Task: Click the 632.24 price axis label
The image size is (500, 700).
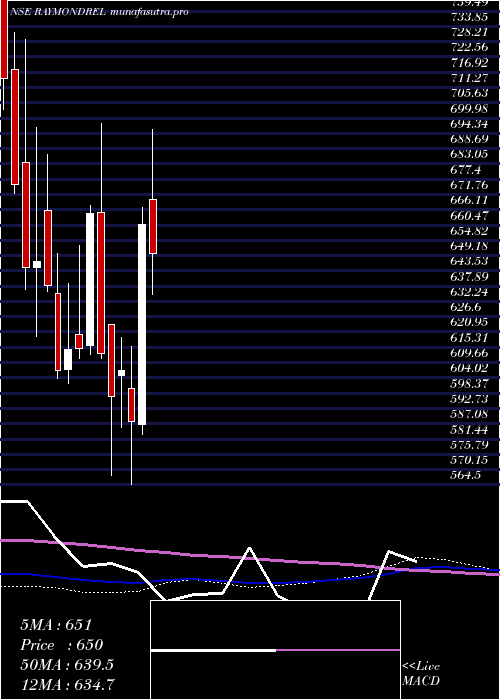Action: [470, 292]
